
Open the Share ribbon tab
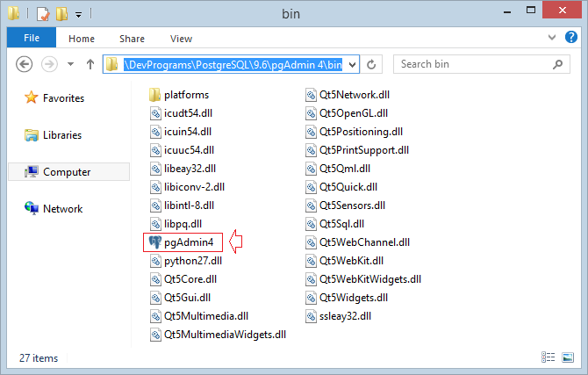(x=132, y=39)
